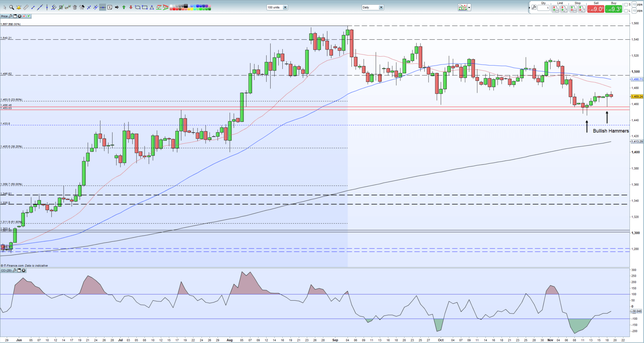The height and width of the screenshot is (343, 644).
Task: Select the Fibonacci retracement tool
Action: click(61, 7)
